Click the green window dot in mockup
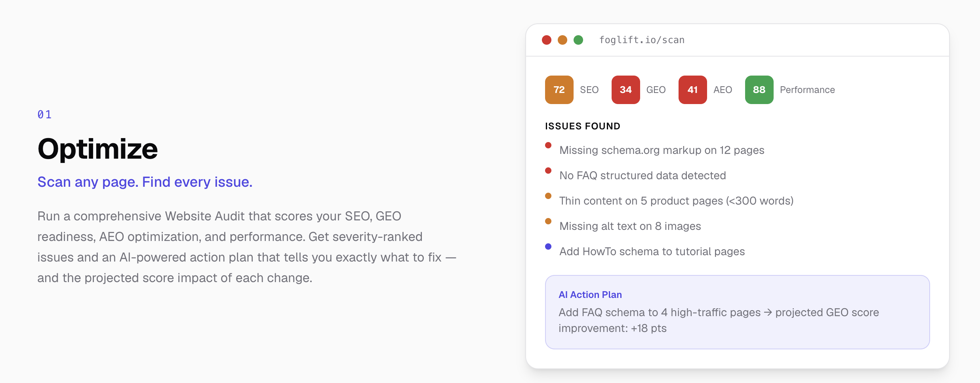 578,40
